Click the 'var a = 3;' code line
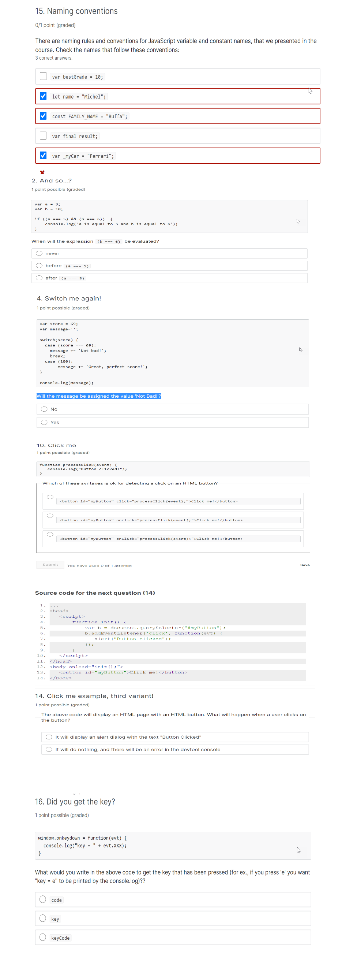357x980 pixels. 48,204
